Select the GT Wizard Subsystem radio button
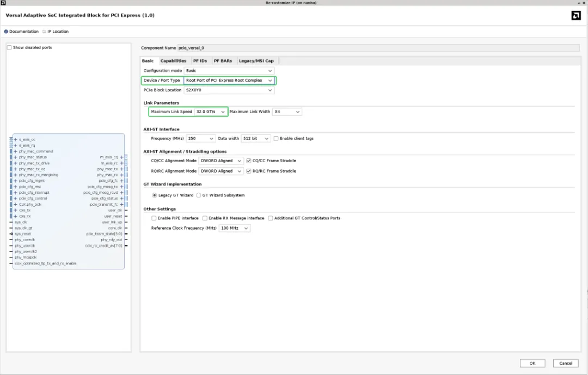The width and height of the screenshot is (588, 375). point(199,195)
